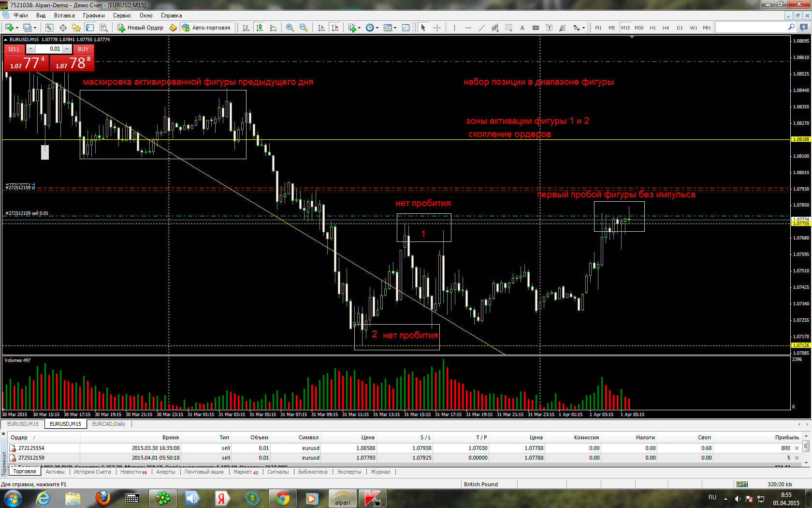Open the Файл menu
This screenshot has height=508, width=812.
[21, 15]
